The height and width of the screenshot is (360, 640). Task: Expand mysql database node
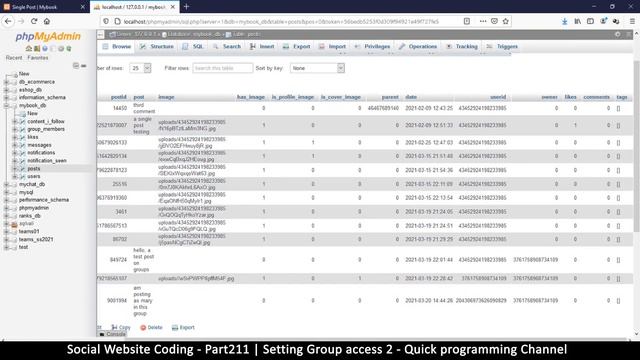point(6,192)
